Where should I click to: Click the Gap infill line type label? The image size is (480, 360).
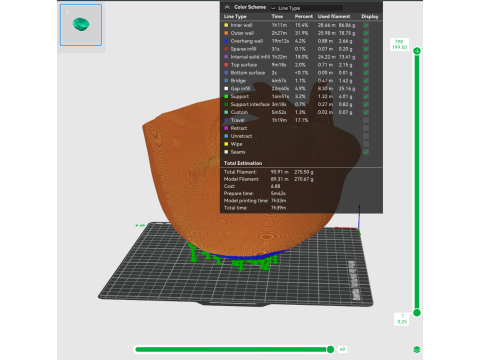pyautogui.click(x=240, y=89)
